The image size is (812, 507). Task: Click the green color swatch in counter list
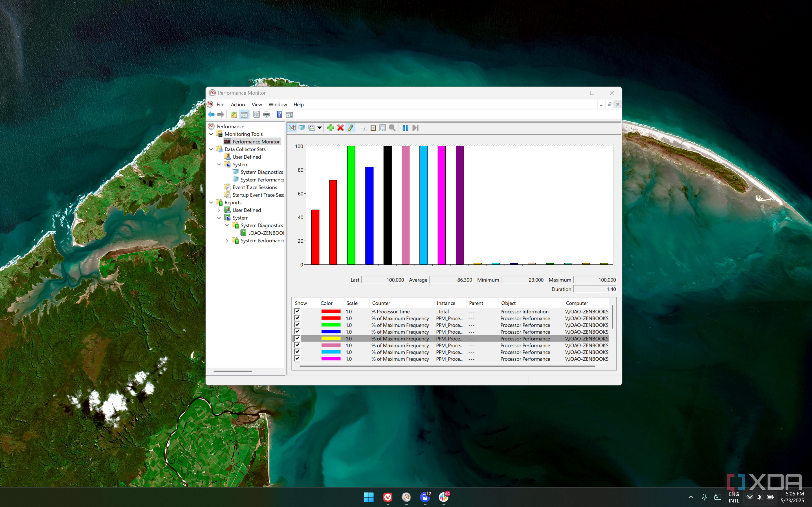coord(331,325)
